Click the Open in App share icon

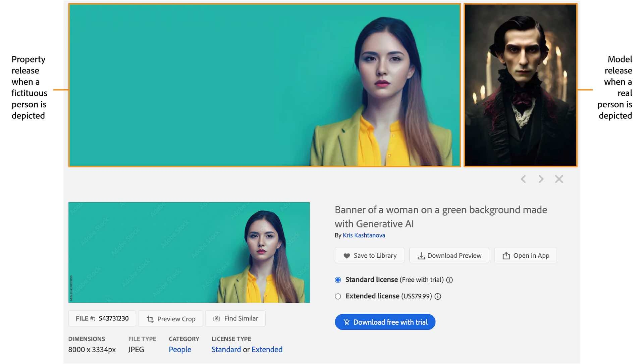pyautogui.click(x=506, y=255)
